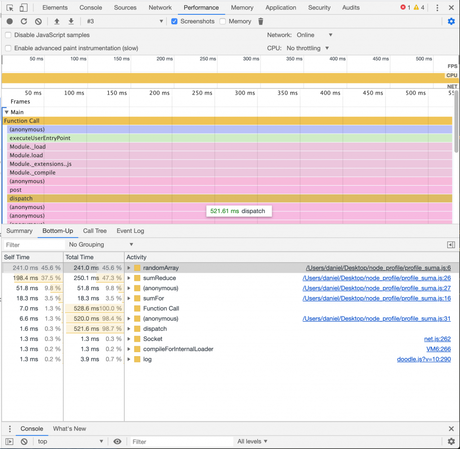Open the VM6:266 link
This screenshot has width=460, height=449.
click(439, 349)
